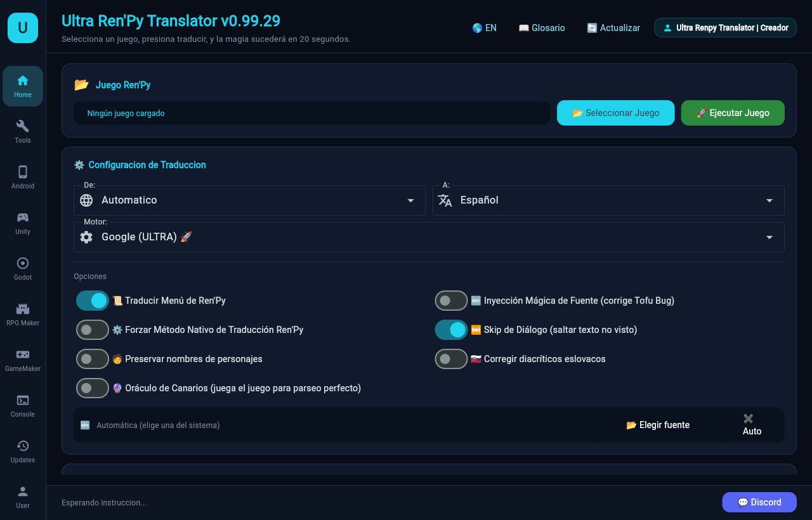The image size is (812, 520).
Task: Click the translate icon in A field
Action: pos(445,200)
